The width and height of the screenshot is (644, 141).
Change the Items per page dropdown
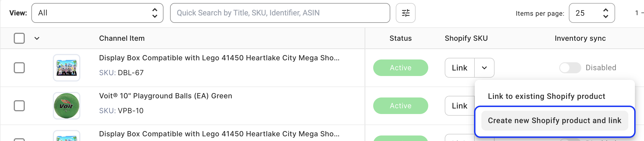[592, 13]
